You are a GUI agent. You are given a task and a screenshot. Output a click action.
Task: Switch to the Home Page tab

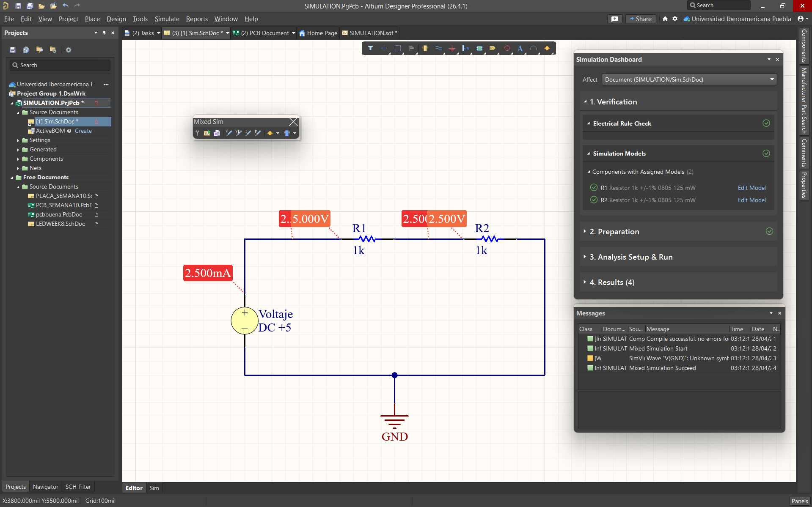click(x=318, y=33)
